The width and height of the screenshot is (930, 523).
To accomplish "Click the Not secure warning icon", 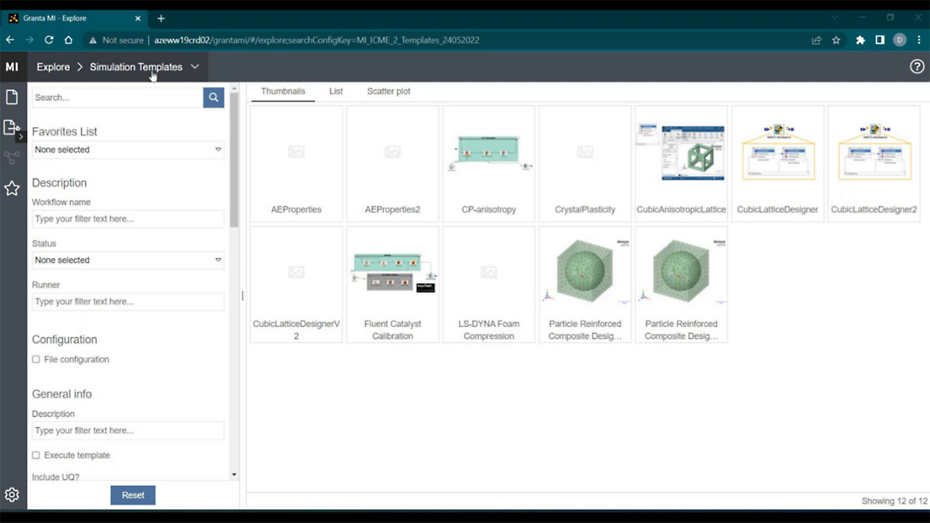I will (93, 40).
